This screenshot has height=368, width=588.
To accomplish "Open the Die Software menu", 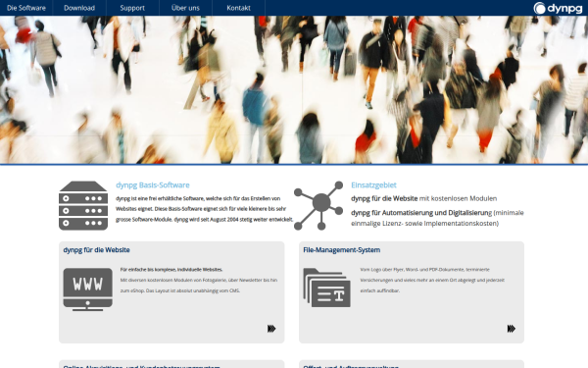I will coord(26,8).
